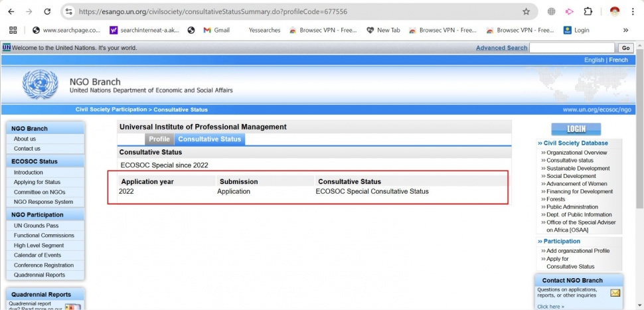Open NGO Response System
The image size is (644, 310).
(44, 202)
